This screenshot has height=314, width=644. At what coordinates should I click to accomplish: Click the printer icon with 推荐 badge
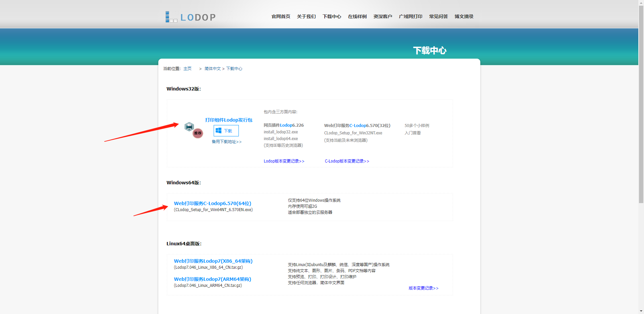click(194, 130)
